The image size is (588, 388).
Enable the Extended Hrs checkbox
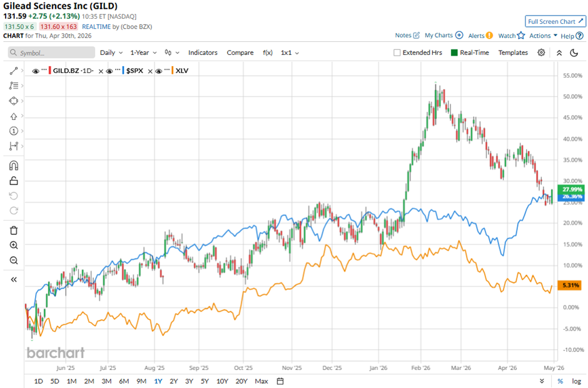tap(397, 53)
